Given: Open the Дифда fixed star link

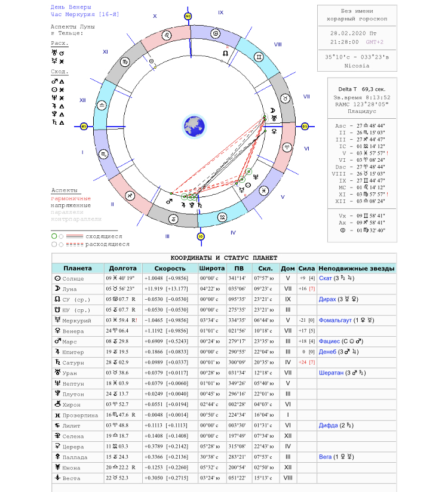Looking at the screenshot, I should 328,425.
